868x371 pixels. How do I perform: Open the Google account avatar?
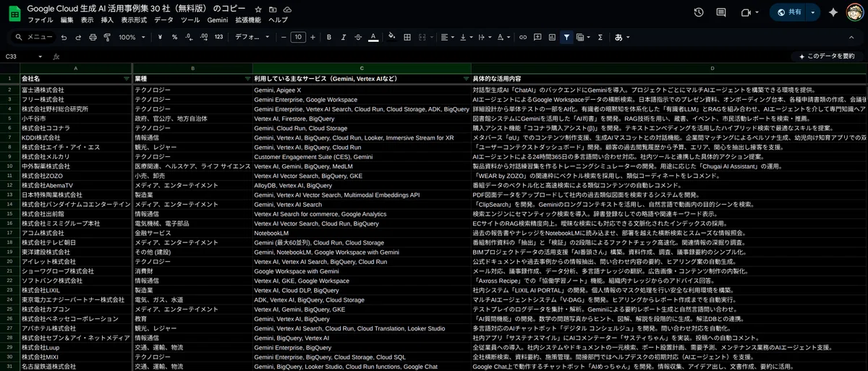tap(854, 12)
